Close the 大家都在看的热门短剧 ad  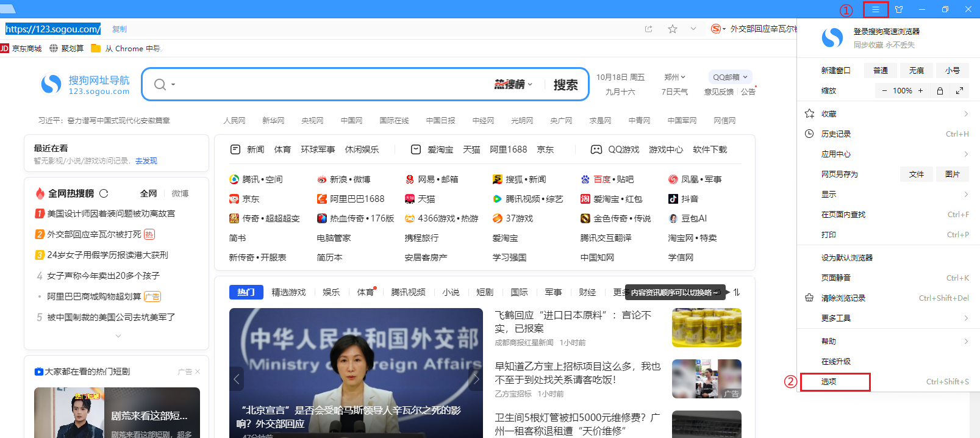tap(198, 372)
